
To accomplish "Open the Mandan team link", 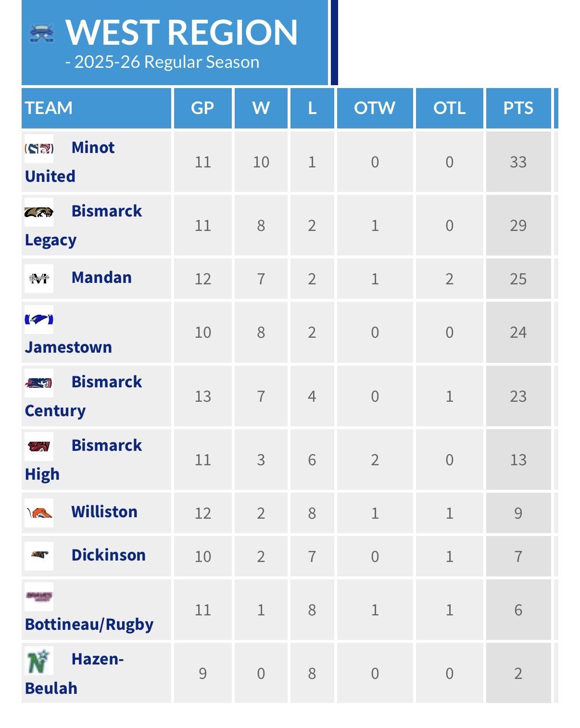I will pos(101,278).
